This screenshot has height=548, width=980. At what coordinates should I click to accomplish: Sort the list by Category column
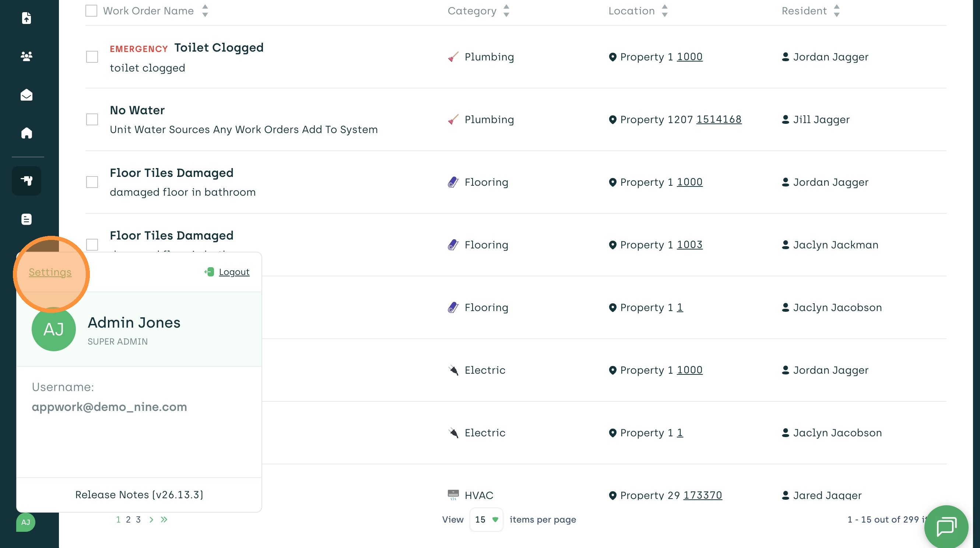(506, 11)
